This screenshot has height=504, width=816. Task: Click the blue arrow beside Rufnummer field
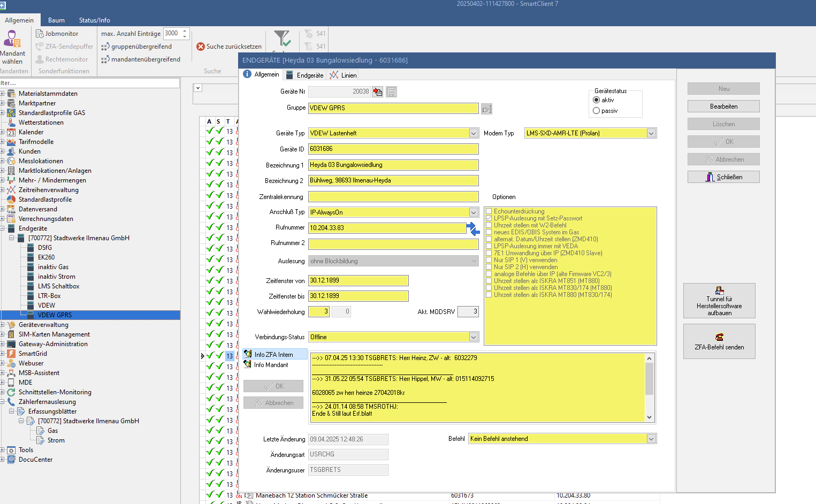[x=473, y=229]
